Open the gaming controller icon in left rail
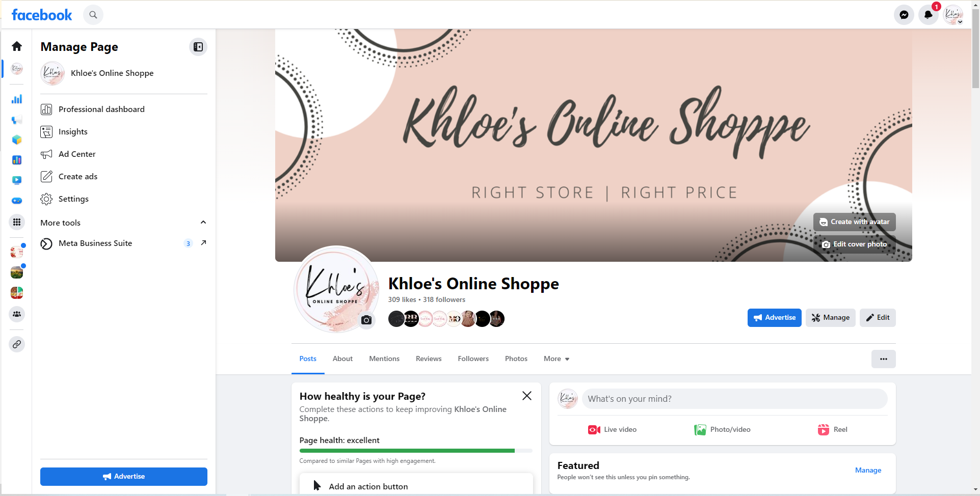The height and width of the screenshot is (496, 980). 17,201
